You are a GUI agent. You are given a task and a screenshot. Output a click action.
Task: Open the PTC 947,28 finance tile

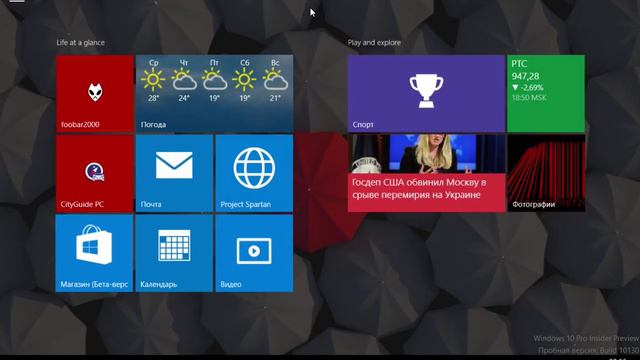(546, 93)
